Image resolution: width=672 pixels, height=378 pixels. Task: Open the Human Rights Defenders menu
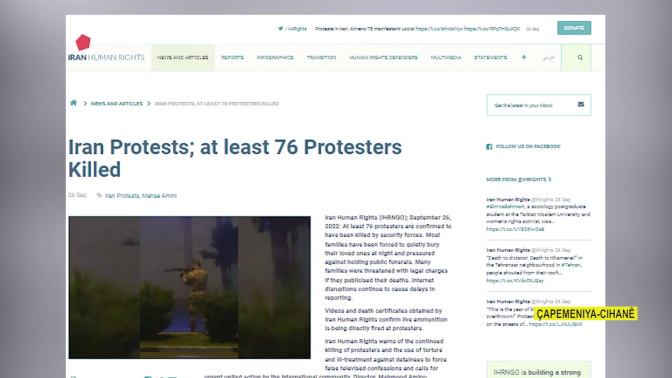pyautogui.click(x=383, y=57)
